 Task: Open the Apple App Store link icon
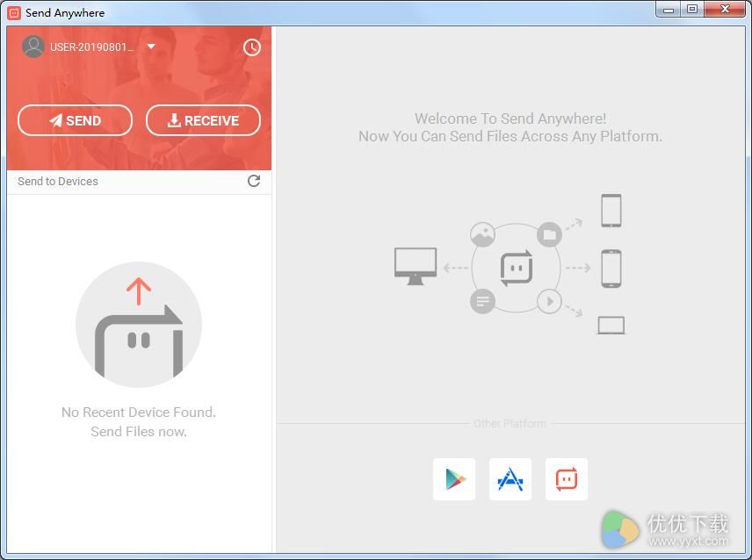510,479
